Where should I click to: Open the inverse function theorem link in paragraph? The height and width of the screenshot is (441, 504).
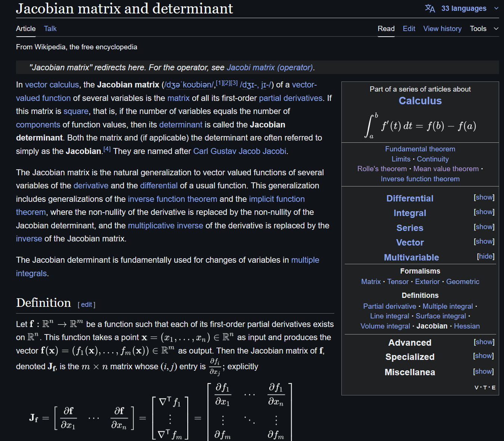tap(172, 199)
